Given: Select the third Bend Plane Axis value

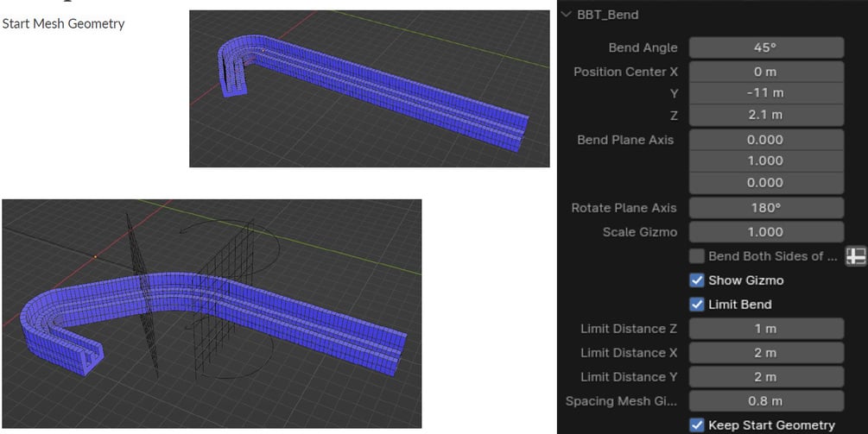Looking at the screenshot, I should [x=766, y=182].
